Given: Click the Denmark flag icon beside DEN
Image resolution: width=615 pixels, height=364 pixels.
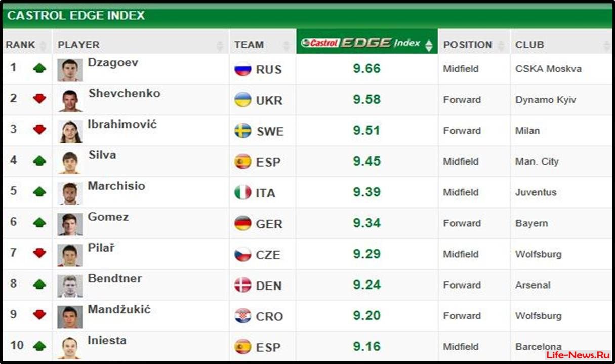Looking at the screenshot, I should (243, 285).
